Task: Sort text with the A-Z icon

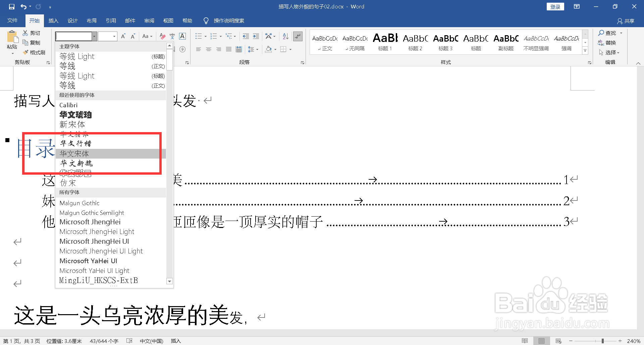Action: click(285, 36)
